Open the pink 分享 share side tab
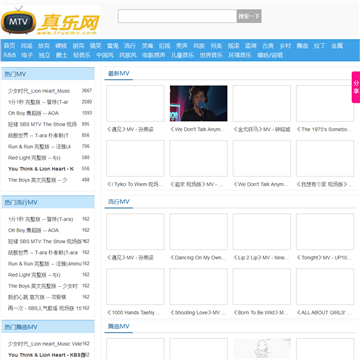 coord(356,87)
